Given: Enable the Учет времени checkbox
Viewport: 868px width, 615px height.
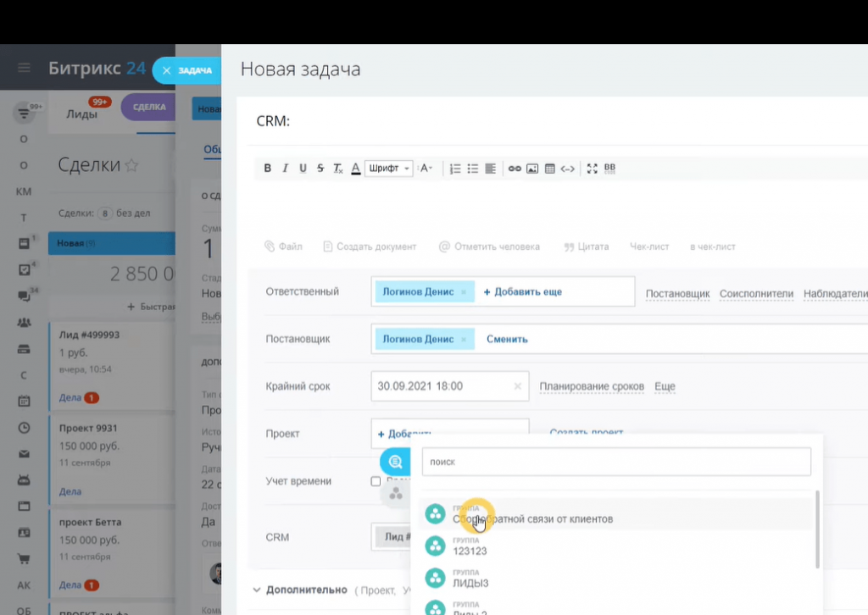Looking at the screenshot, I should coord(376,481).
